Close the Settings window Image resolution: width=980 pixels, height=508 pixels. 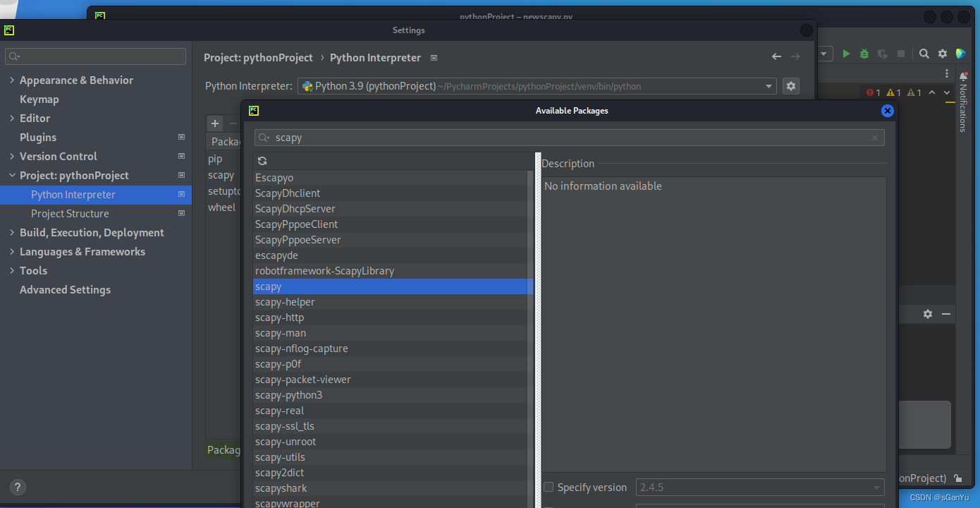pyautogui.click(x=806, y=30)
